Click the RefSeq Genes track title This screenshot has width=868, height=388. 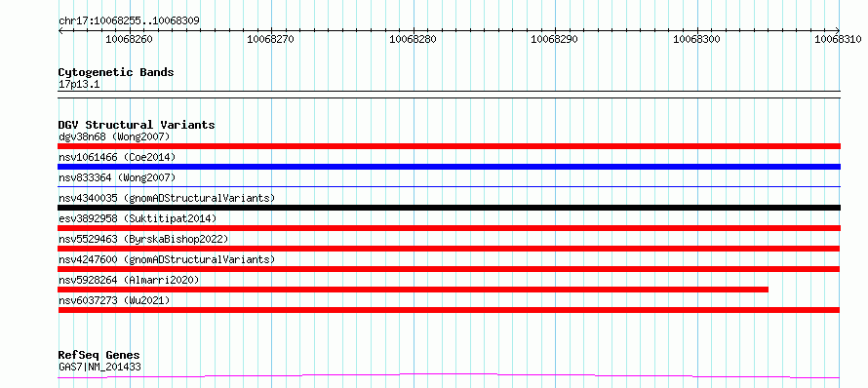pos(99,355)
